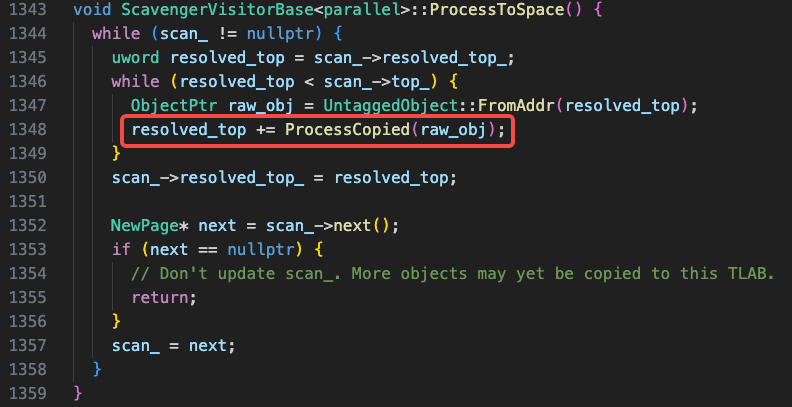
Task: Click the ProcessCopied function call
Action: click(x=348, y=130)
